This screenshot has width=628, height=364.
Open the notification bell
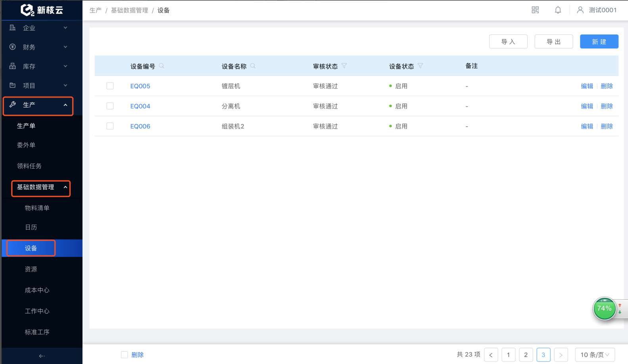point(558,10)
